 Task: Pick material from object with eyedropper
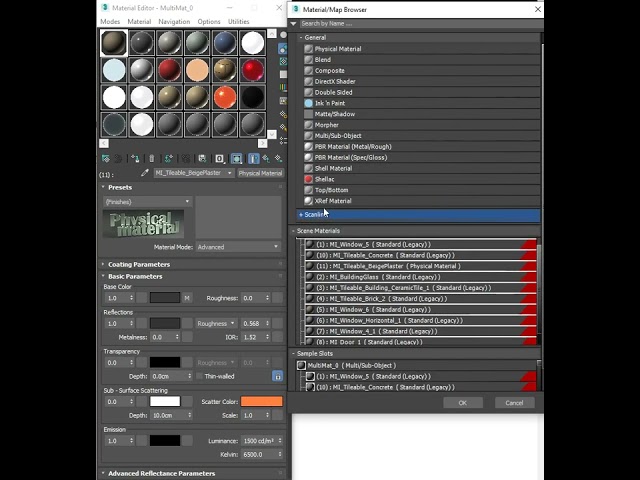click(x=144, y=173)
